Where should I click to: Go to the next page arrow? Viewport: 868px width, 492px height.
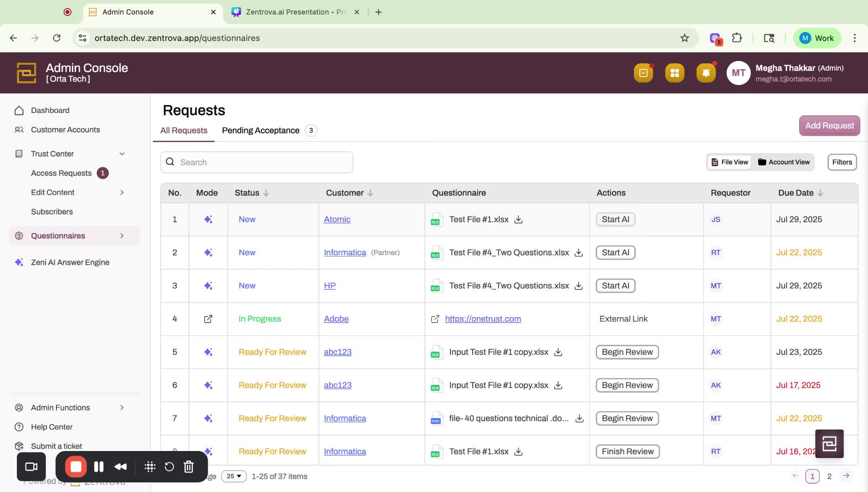(846, 476)
